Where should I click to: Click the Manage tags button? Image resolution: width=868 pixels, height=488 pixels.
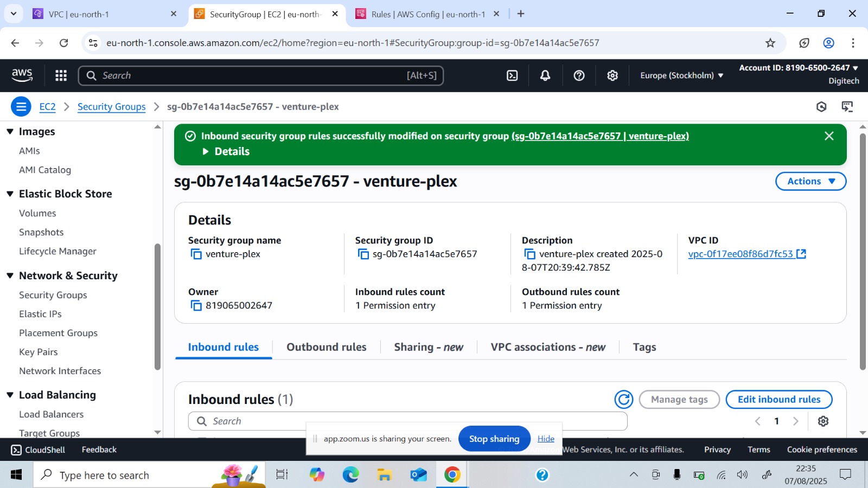click(679, 400)
